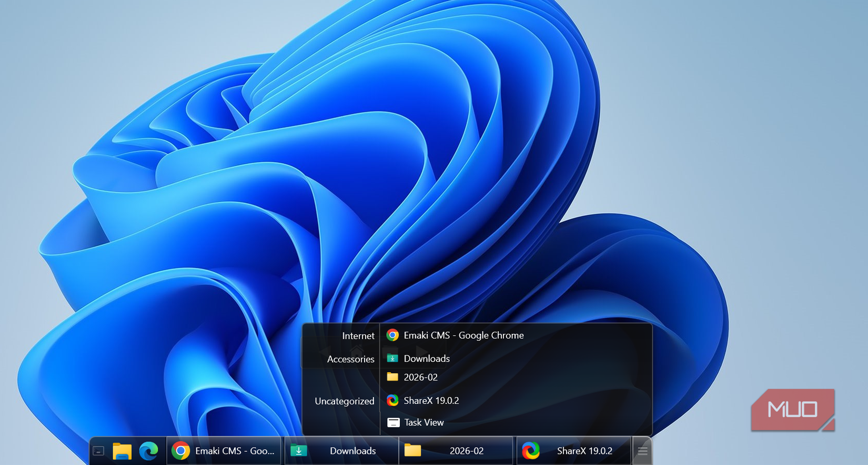Open the hamburger menu at the taskbar's right end

coord(642,451)
